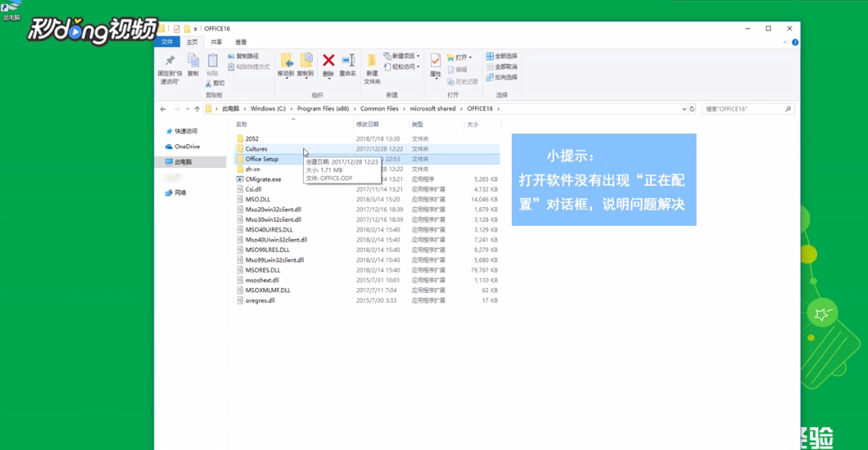The height and width of the screenshot is (450, 868).
Task: Click Copy path (复制路径)
Action: [243, 56]
